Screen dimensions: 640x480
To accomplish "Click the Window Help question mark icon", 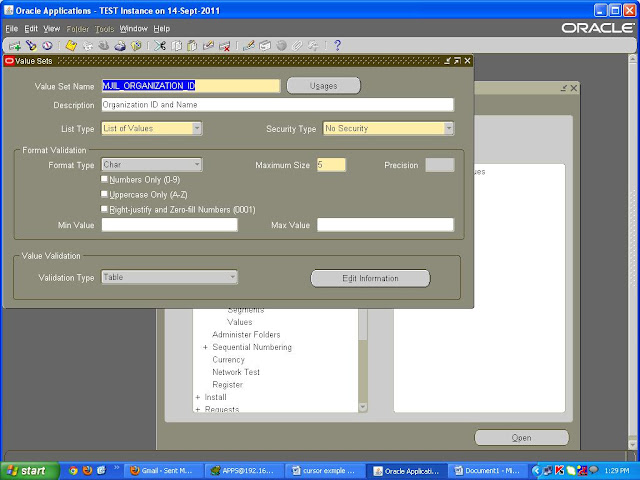I will point(337,46).
